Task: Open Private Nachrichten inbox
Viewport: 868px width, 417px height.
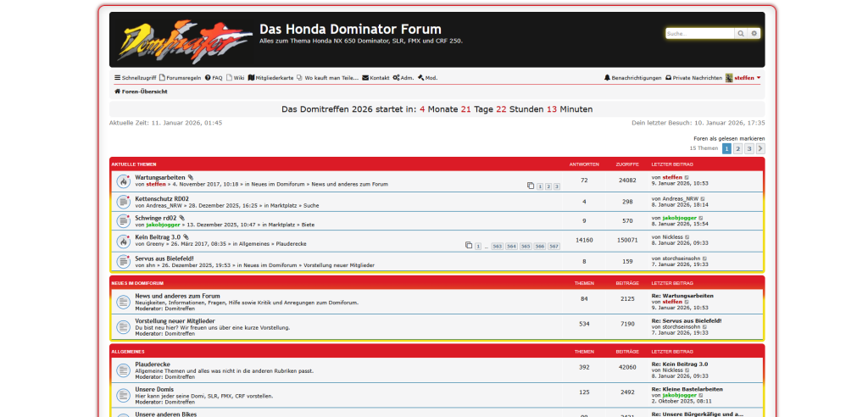Action: tap(693, 78)
